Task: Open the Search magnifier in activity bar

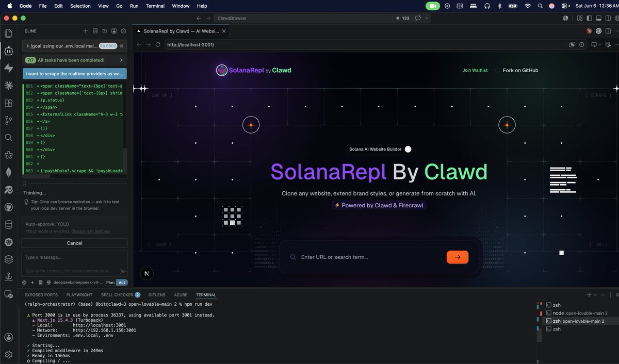Action: [x=8, y=138]
